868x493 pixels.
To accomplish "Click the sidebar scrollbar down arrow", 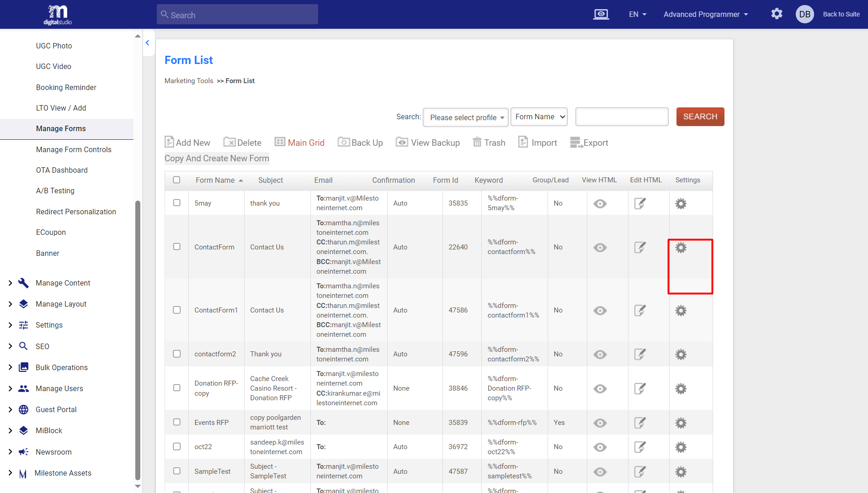I will tap(138, 487).
